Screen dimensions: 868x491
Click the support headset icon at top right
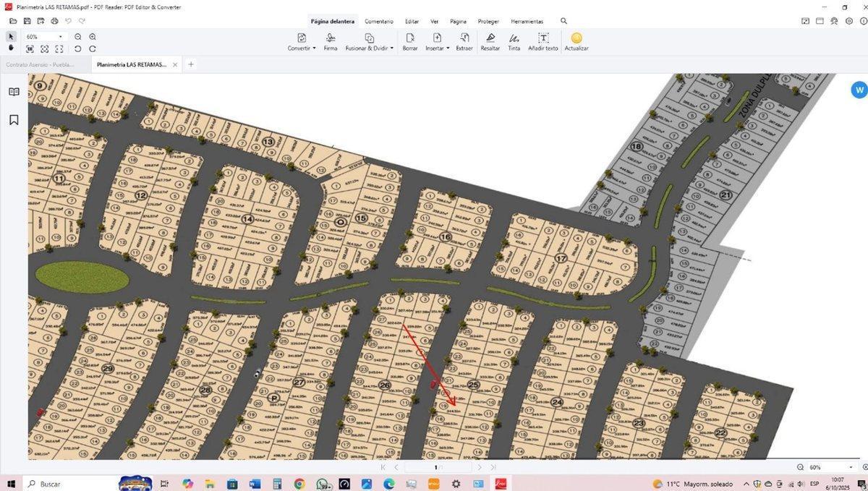834,21
